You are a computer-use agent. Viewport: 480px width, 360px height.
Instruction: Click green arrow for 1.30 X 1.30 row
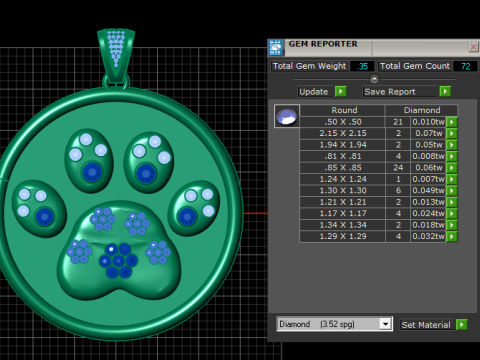(x=452, y=191)
